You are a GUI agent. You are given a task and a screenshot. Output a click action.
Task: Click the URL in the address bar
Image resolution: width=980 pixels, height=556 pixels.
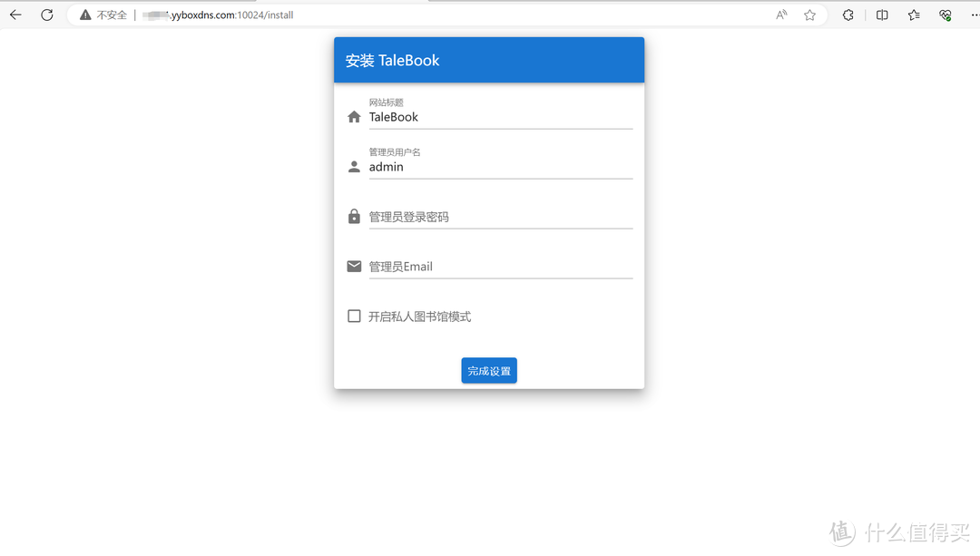tap(218, 15)
